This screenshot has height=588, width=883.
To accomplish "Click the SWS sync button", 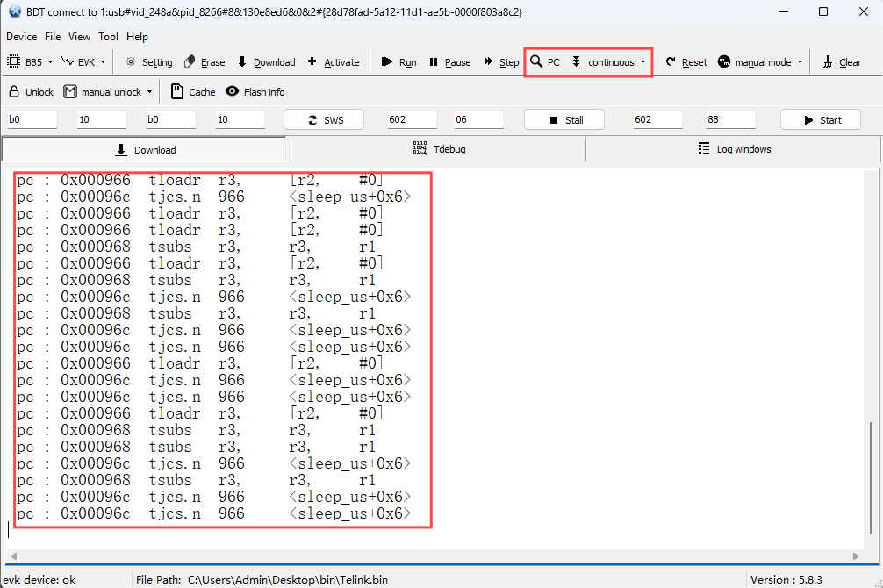I will pos(324,119).
